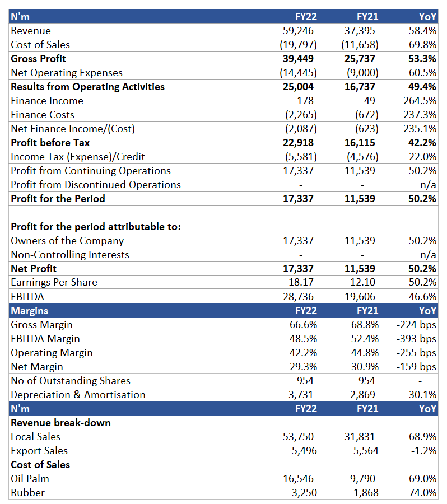The height and width of the screenshot is (504, 447).
Task: Click the Export Sales label
Action: pos(39,451)
